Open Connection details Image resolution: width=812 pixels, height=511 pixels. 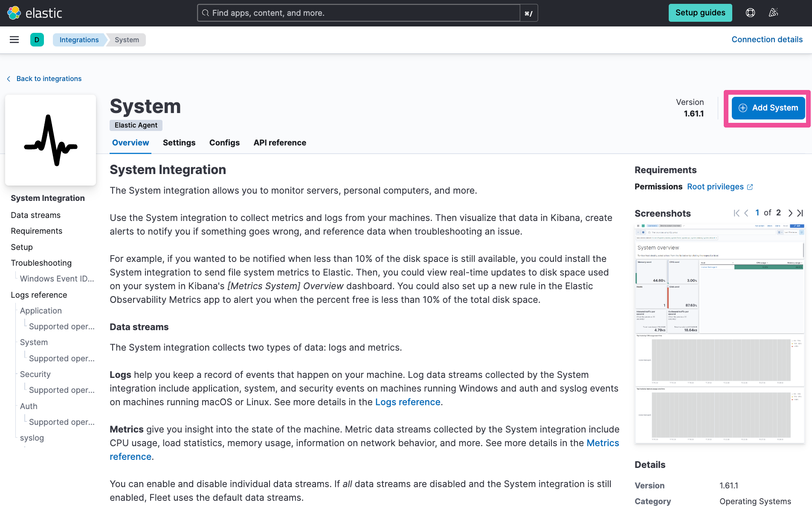[x=767, y=39]
